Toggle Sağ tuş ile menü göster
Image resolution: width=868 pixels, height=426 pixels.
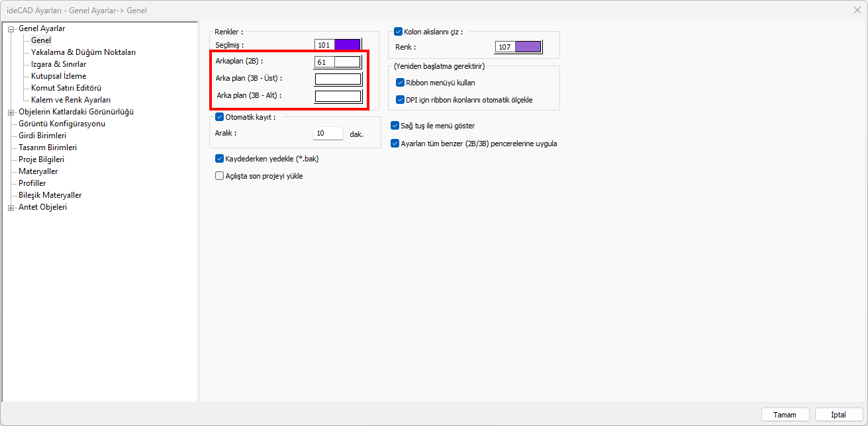coord(395,126)
